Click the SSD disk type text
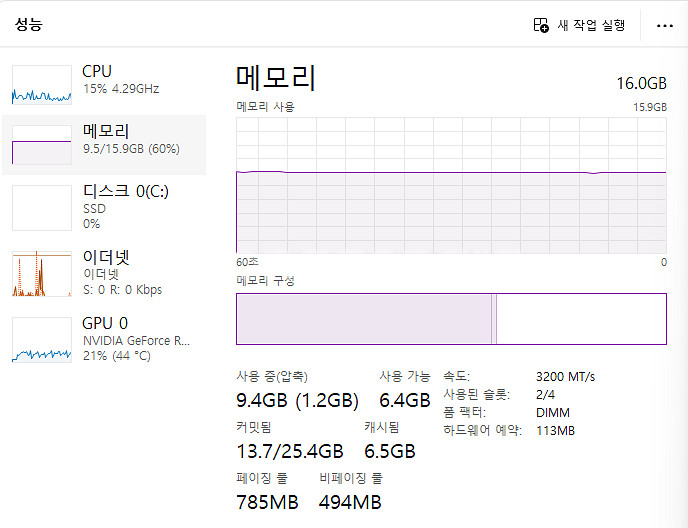This screenshot has height=528, width=688. 94,208
